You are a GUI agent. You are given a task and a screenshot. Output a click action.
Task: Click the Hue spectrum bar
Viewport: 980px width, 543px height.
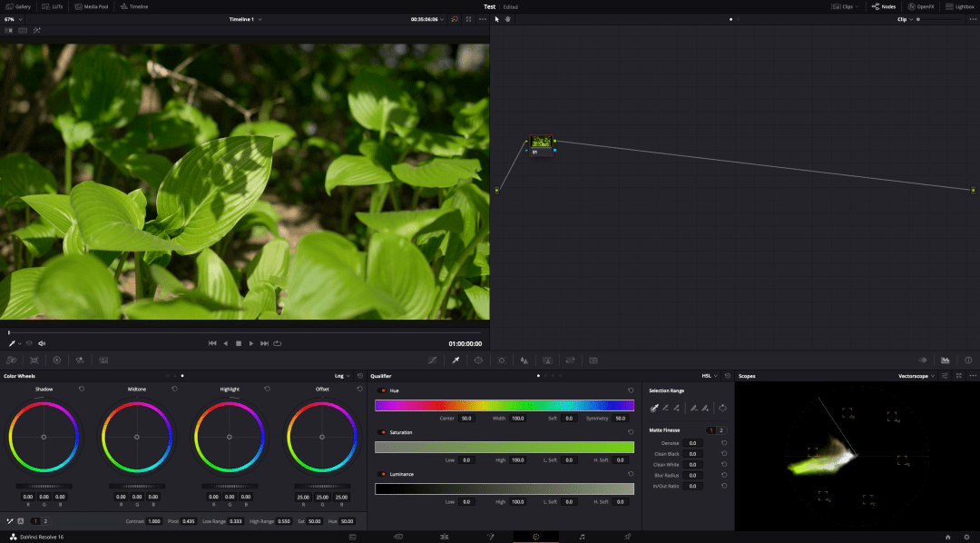click(505, 405)
